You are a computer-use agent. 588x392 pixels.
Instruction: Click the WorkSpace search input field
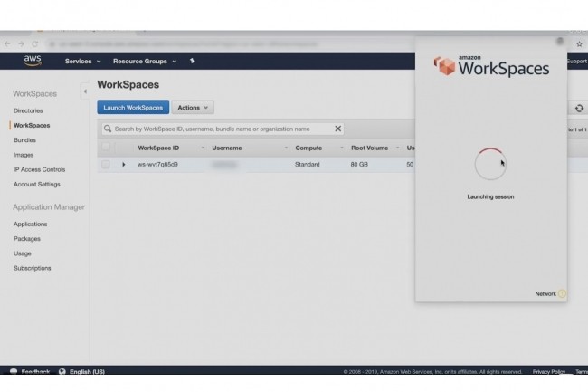(223, 129)
